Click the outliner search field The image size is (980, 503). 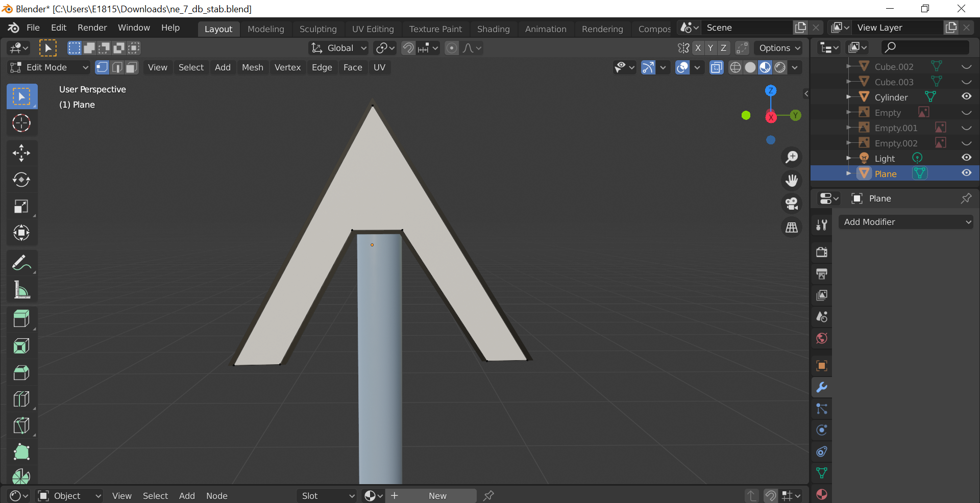tap(925, 47)
